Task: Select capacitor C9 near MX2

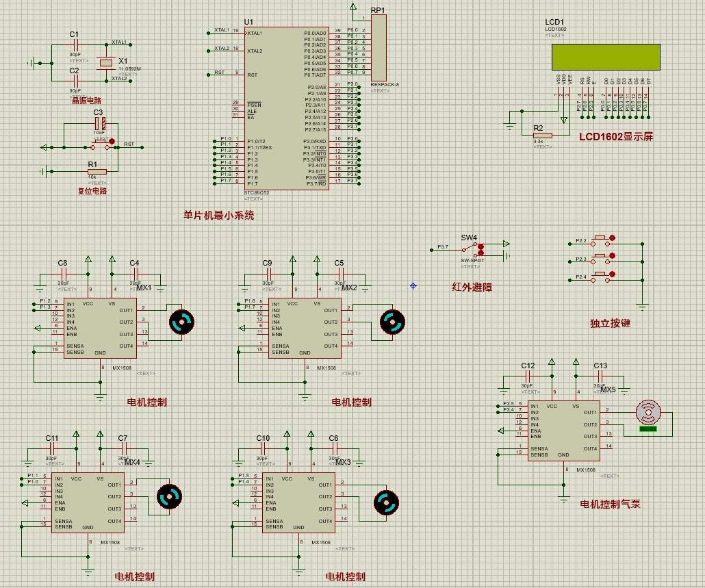Action: pos(268,273)
